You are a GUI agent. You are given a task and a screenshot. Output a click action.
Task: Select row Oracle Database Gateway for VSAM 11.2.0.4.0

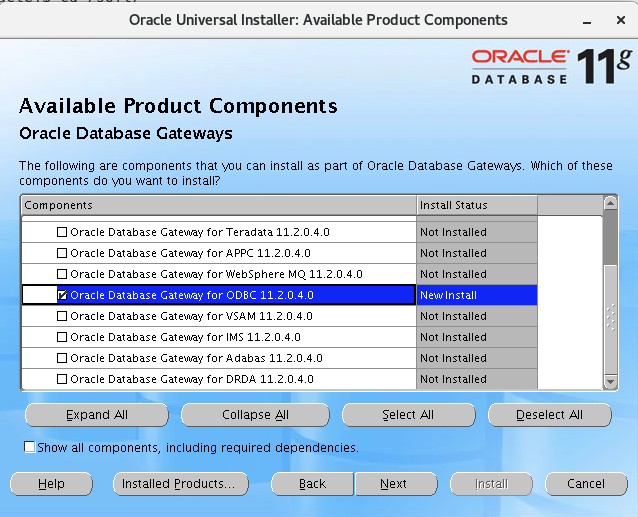click(219, 316)
